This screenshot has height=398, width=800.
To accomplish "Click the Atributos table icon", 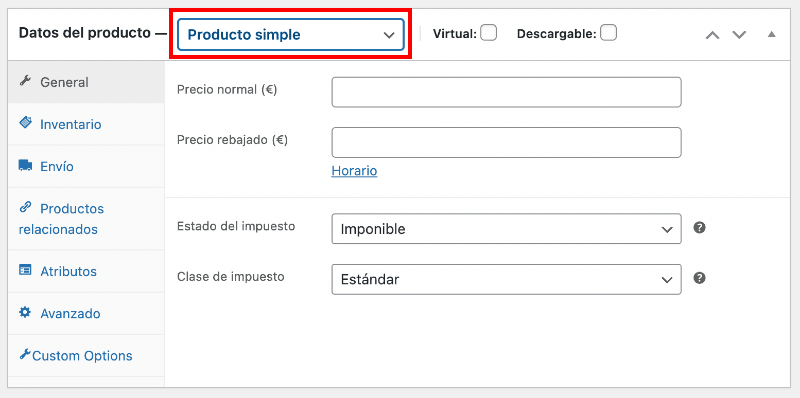I will (25, 270).
